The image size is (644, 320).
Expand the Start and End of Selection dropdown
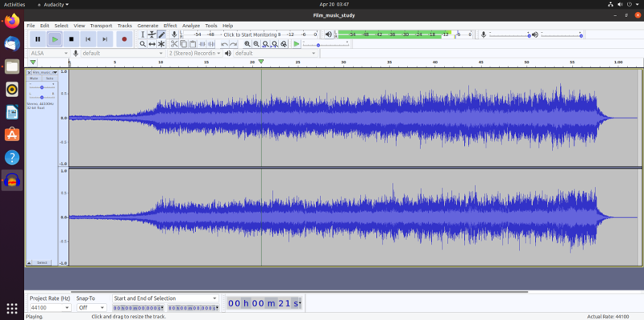coord(165,298)
